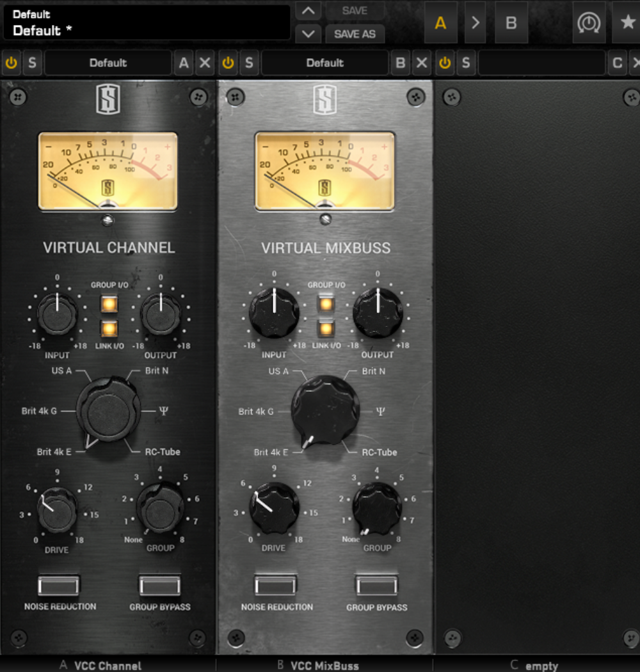Viewport: 640px width, 672px height.
Task: Solo the slot A module
Action: [33, 63]
